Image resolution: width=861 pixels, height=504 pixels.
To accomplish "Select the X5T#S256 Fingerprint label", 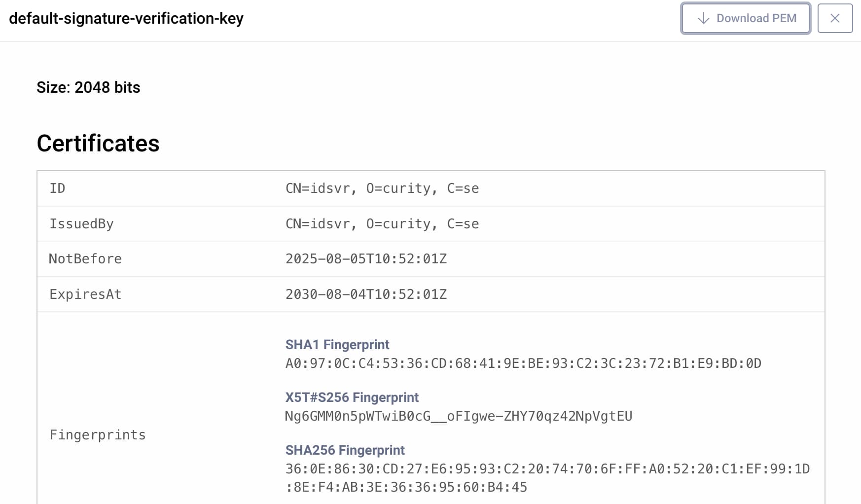I will (x=352, y=397).
